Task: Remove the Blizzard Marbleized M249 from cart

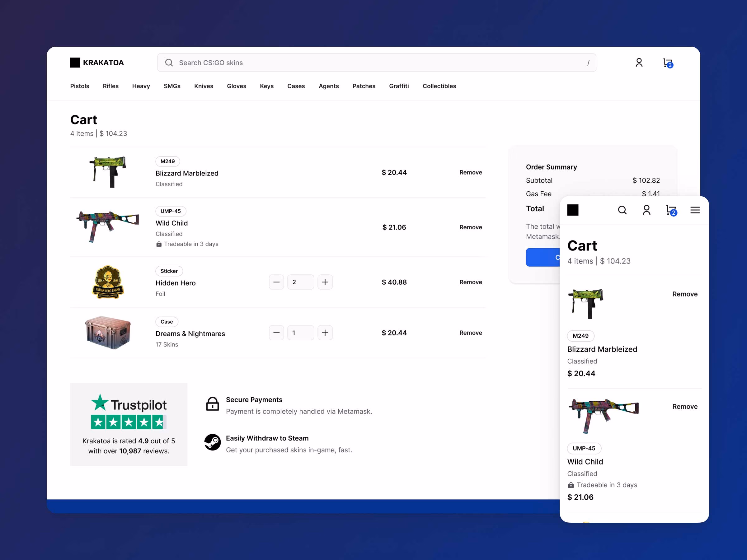Action: point(471,172)
